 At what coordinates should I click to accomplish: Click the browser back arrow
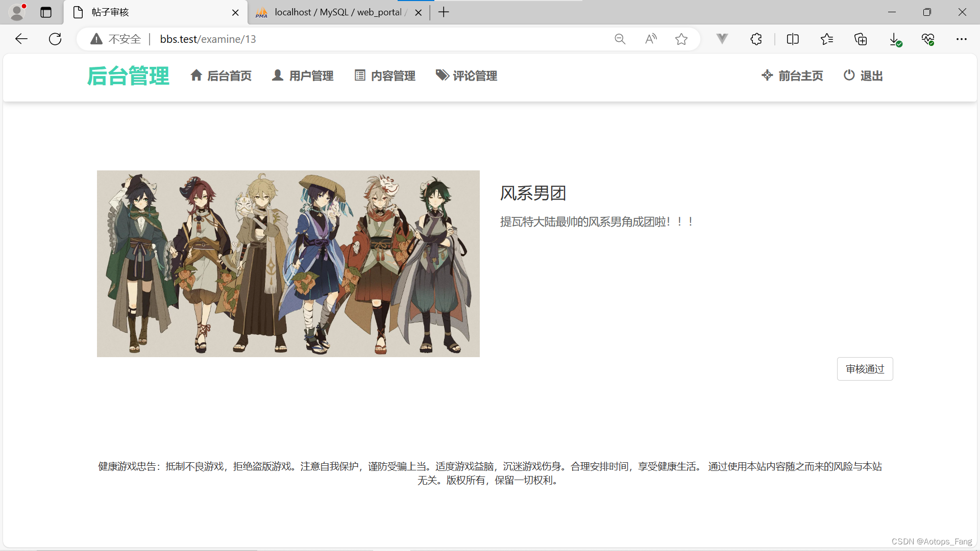[21, 39]
